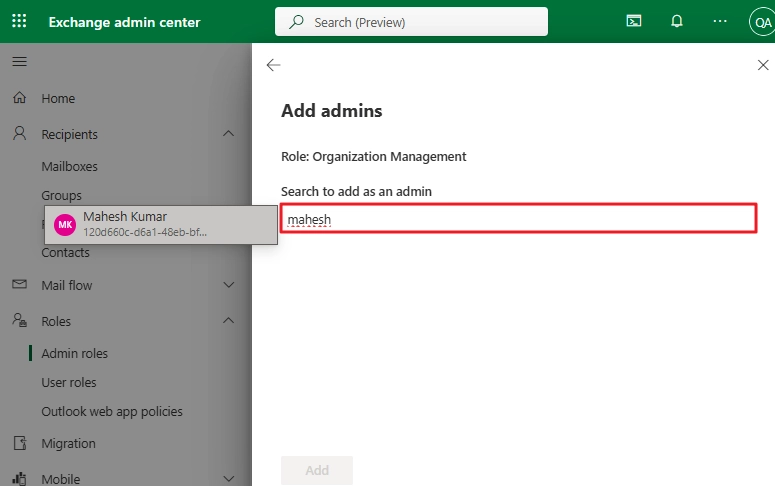The width and height of the screenshot is (775, 486).
Task: Click the Migration document icon
Action: pyautogui.click(x=20, y=443)
